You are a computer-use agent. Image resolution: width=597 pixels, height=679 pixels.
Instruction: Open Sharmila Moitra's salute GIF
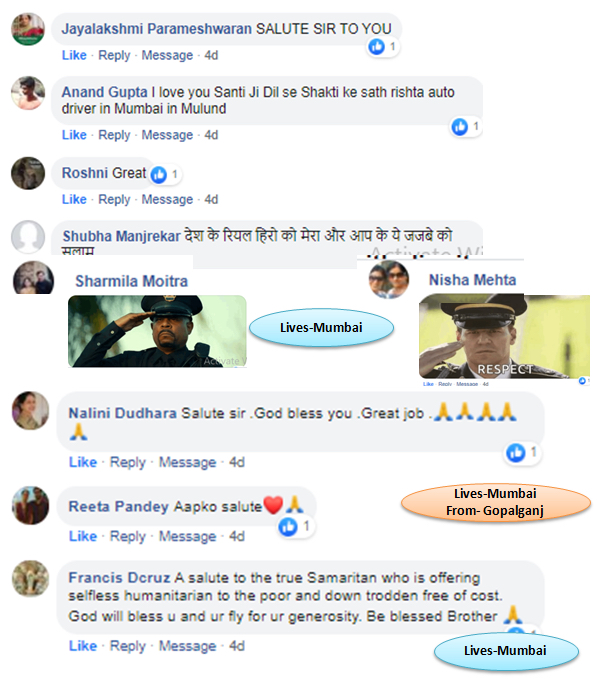157,331
